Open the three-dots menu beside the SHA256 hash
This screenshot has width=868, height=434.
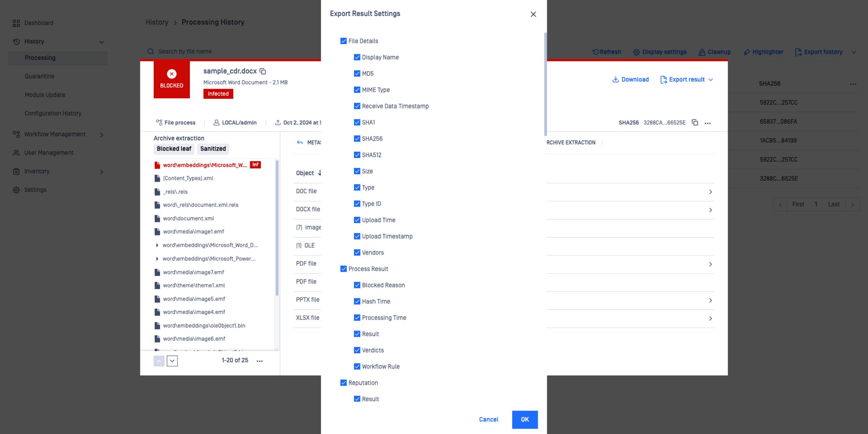[708, 123]
